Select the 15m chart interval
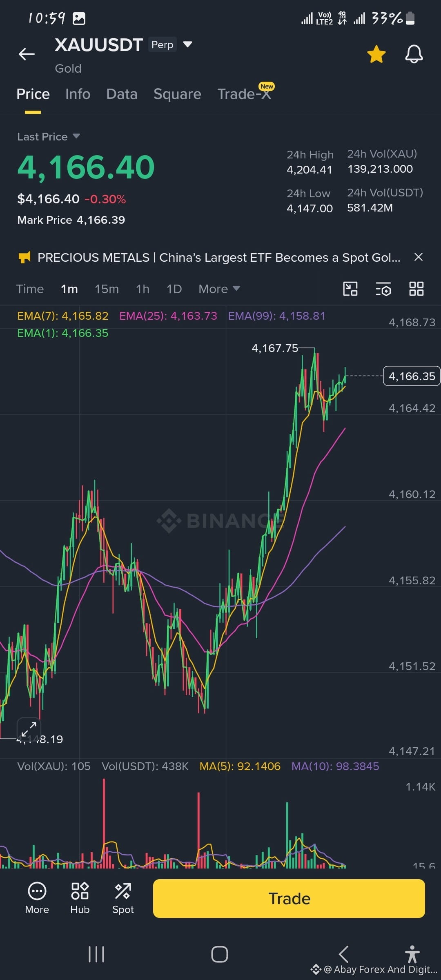The width and height of the screenshot is (441, 980). [107, 289]
